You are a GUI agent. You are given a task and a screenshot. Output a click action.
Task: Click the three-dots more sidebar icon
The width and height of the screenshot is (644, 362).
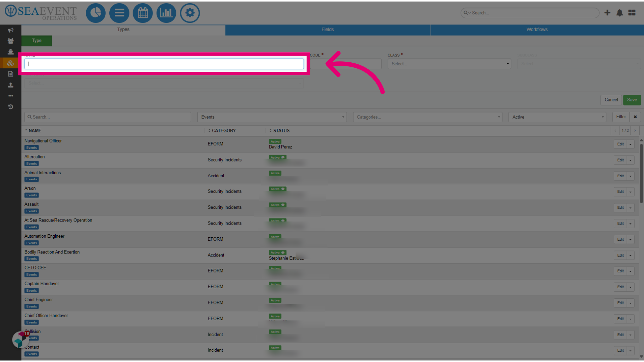click(11, 96)
